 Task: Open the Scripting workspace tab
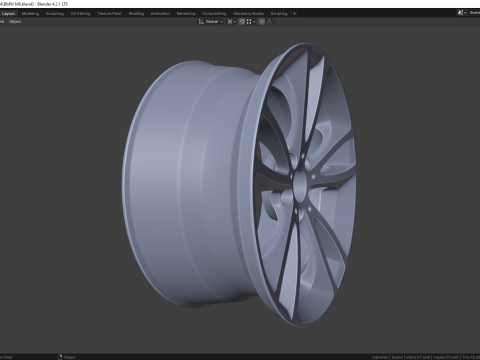(x=279, y=14)
